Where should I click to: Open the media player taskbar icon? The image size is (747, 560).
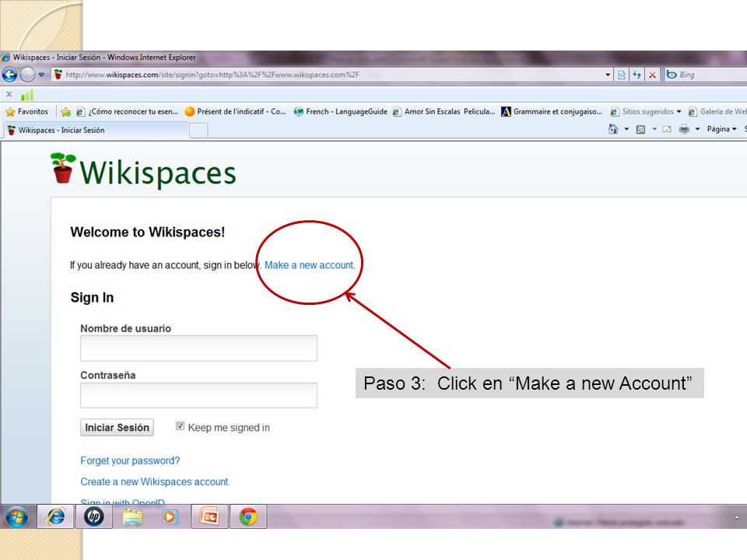[170, 516]
